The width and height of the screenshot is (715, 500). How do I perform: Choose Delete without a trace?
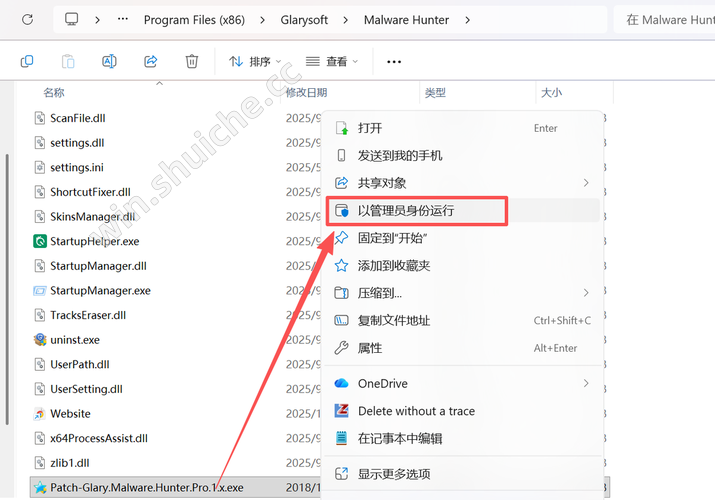pos(416,411)
